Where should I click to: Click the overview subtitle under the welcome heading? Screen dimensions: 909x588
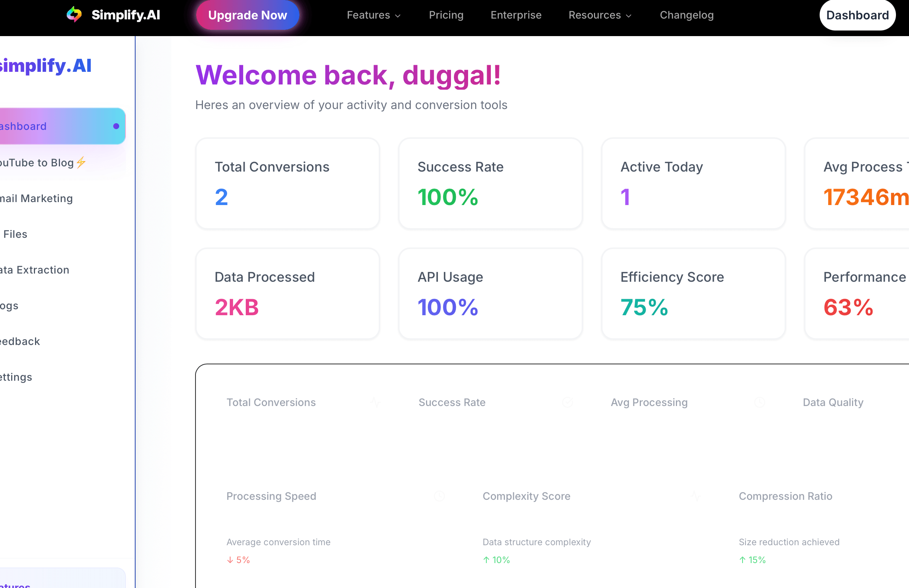pos(352,105)
